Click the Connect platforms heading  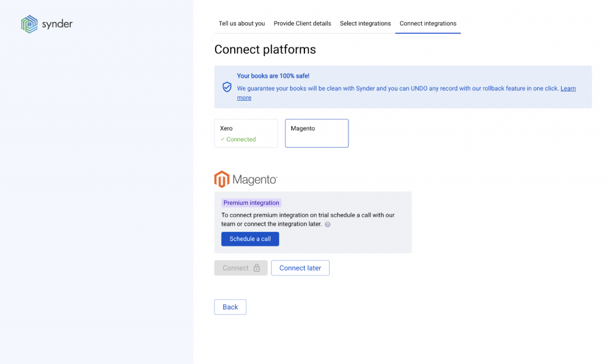tap(265, 50)
